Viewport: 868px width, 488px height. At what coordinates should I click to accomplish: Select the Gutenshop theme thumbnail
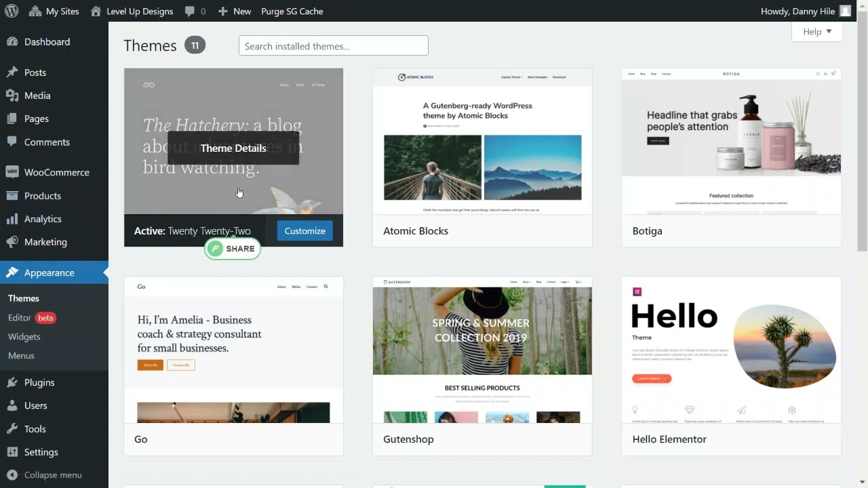click(x=482, y=350)
